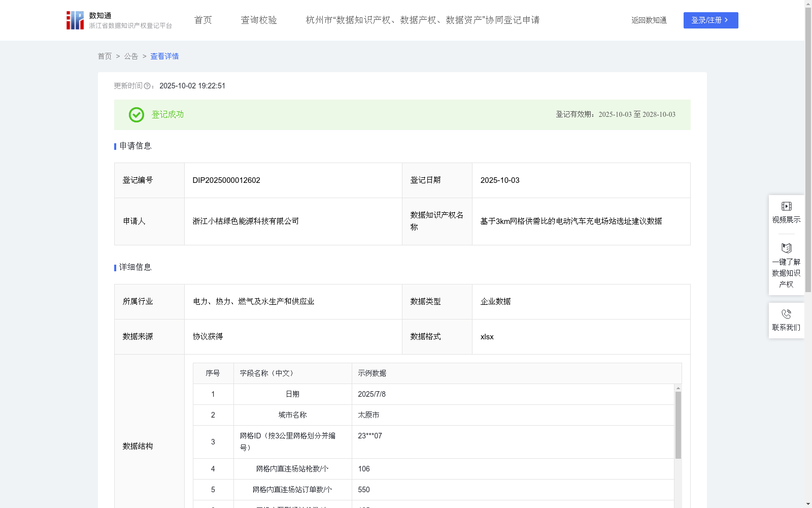Click the 登录/注册 button
This screenshot has height=508, width=812.
point(710,20)
